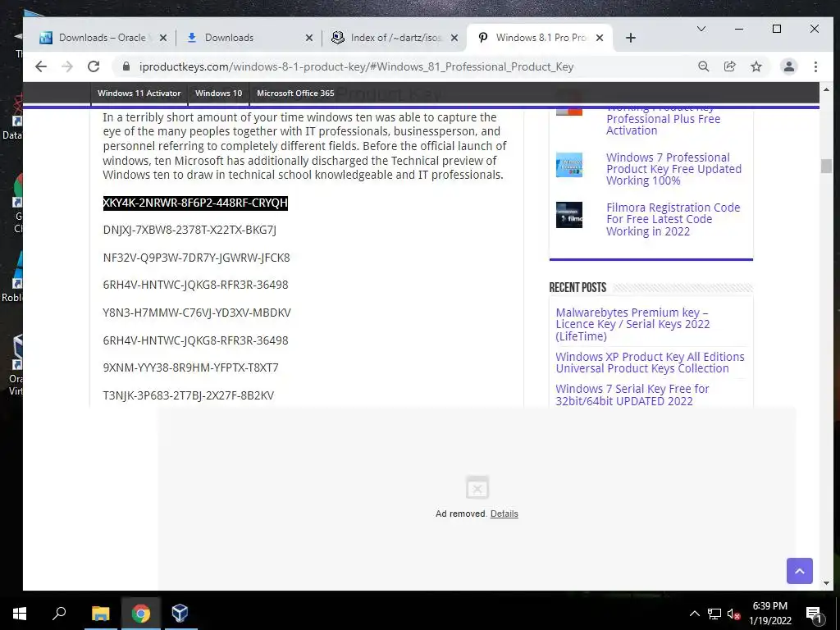Open Windows XP Product Key All Editions post
The image size is (840, 630).
tap(650, 363)
